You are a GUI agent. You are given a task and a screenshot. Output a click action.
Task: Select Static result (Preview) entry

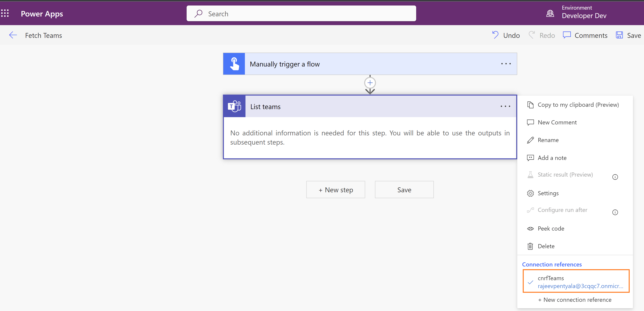[x=565, y=174]
